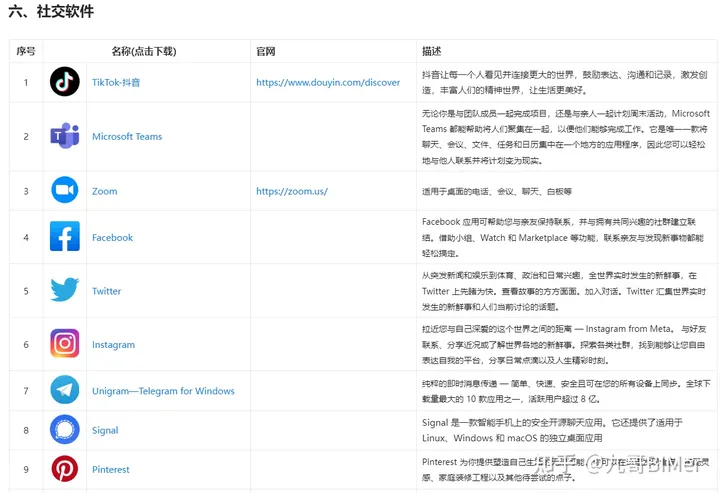Follow the Zoom name link

pyautogui.click(x=104, y=191)
